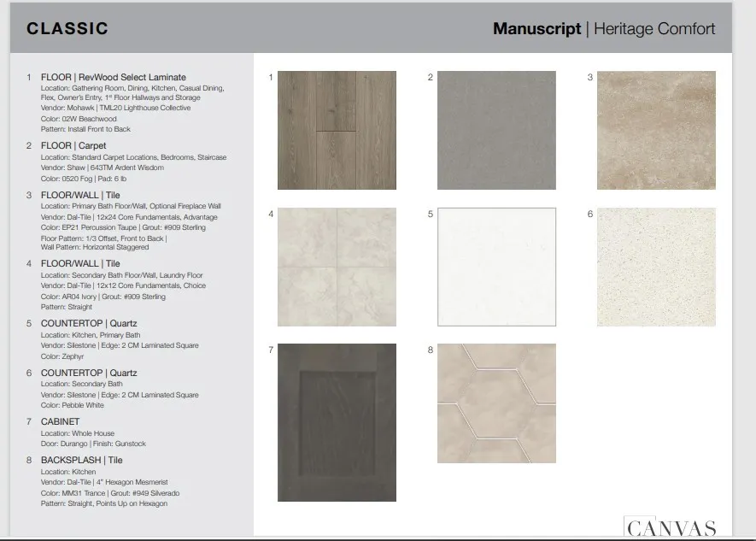Screen dimensions: 756x541
Task: Select the first COUNTERTOP Quartz heading
Action: (x=89, y=324)
